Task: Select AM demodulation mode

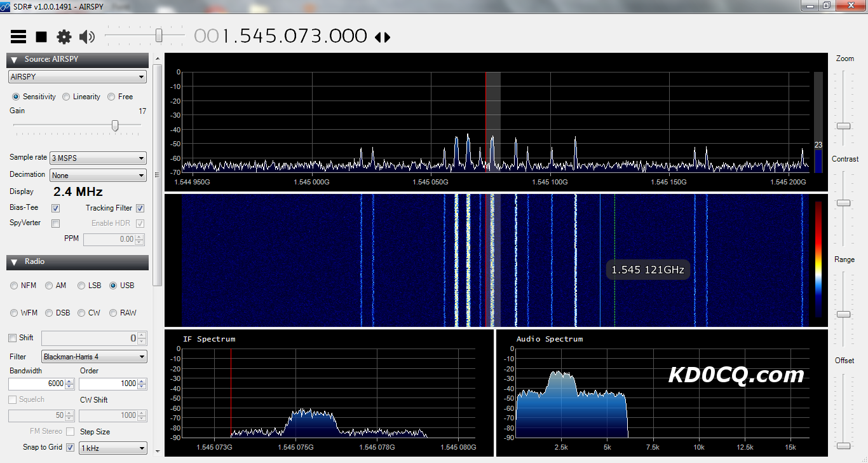Action: (x=49, y=286)
